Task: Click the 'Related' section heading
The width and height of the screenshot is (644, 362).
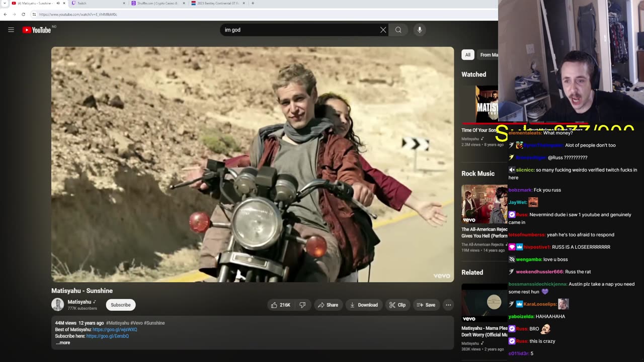Action: tap(472, 273)
